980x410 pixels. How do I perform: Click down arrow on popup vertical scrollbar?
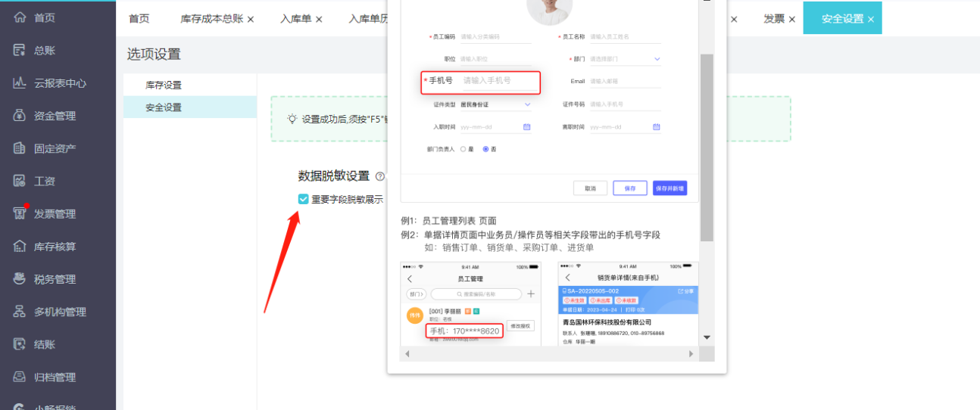pos(707,337)
